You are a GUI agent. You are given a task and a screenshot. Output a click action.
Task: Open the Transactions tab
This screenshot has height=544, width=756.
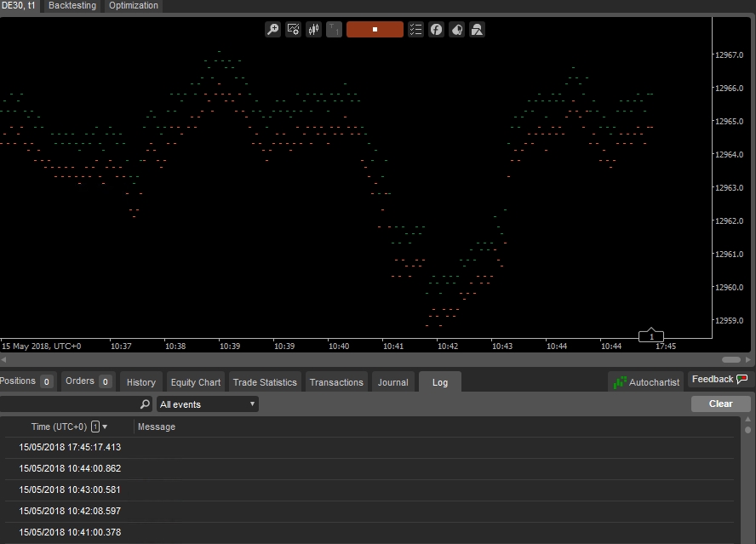click(x=336, y=382)
